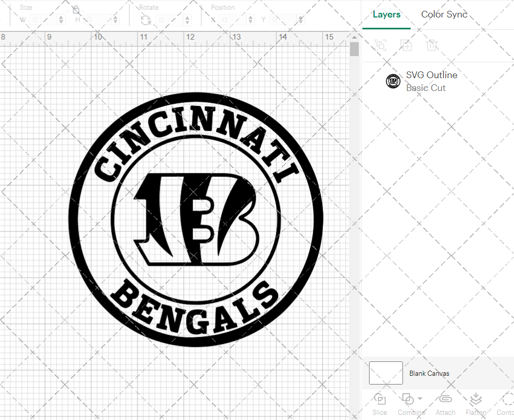This screenshot has height=420, width=514.
Task: Click the Width size input field
Action: coord(44,20)
